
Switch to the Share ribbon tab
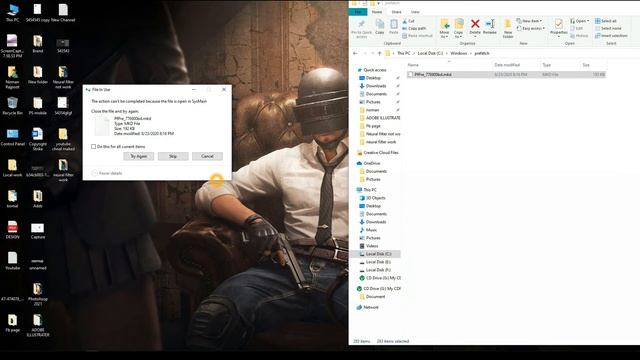[x=396, y=12]
